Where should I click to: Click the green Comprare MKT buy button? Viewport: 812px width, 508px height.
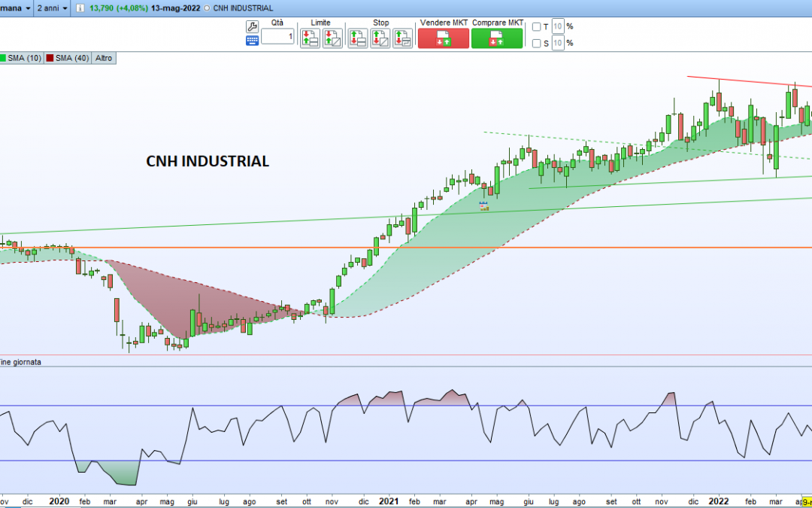497,38
